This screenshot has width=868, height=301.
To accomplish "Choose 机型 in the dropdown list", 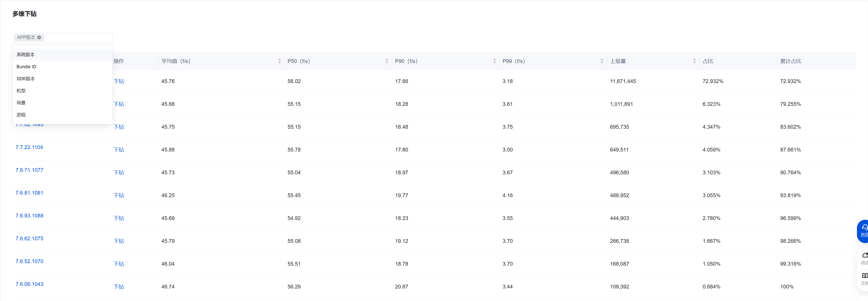I will point(21,91).
